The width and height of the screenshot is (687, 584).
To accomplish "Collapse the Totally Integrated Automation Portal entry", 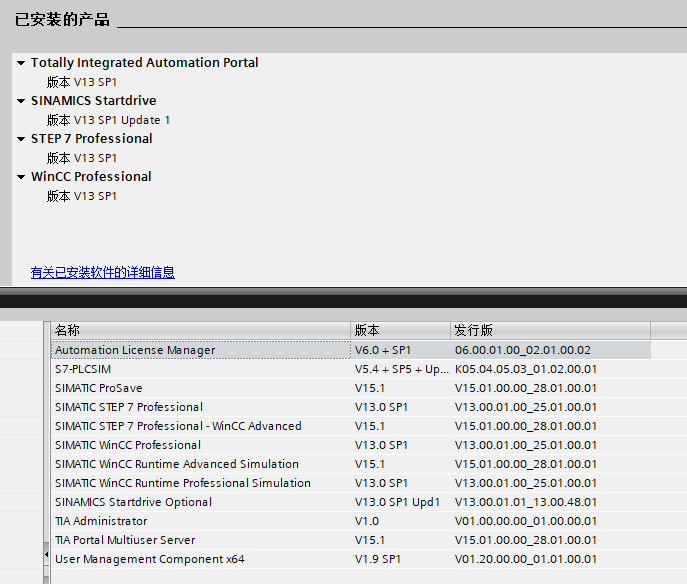I will click(x=21, y=63).
